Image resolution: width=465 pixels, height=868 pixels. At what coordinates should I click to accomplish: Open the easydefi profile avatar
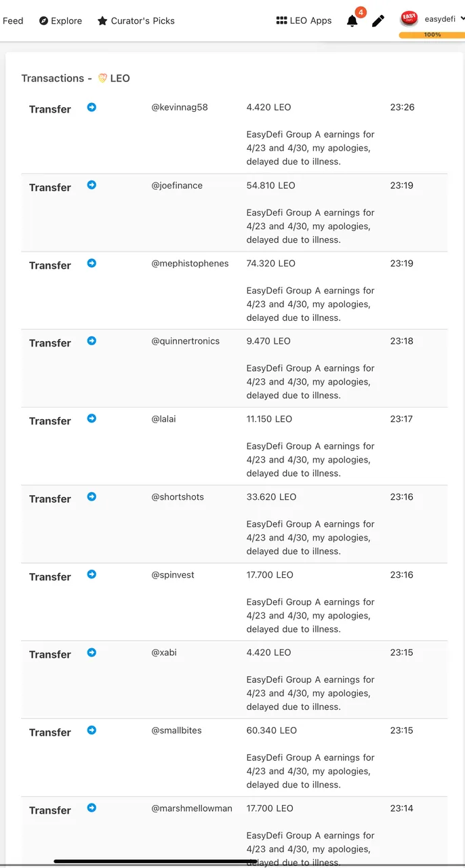click(409, 19)
